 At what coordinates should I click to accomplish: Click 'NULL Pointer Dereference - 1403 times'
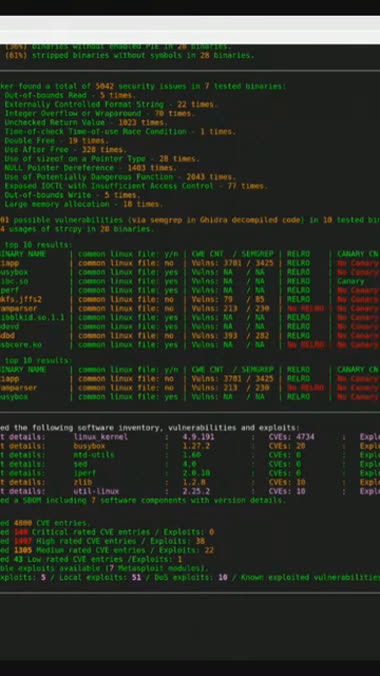91,168
